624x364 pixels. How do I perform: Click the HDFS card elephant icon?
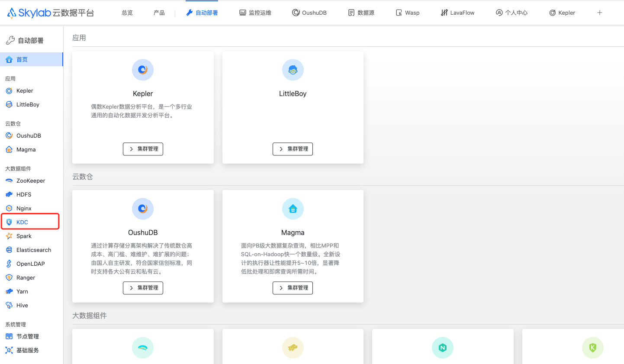coord(293,348)
